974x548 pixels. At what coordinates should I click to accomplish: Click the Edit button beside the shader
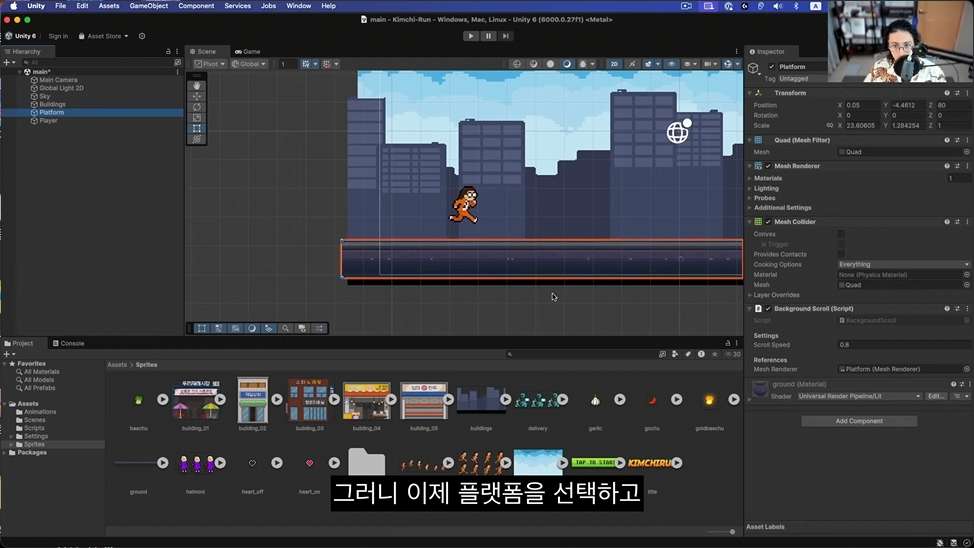point(936,396)
